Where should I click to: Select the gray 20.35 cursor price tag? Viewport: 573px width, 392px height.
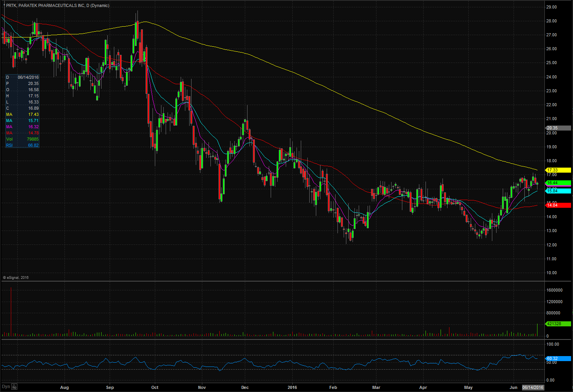point(558,128)
